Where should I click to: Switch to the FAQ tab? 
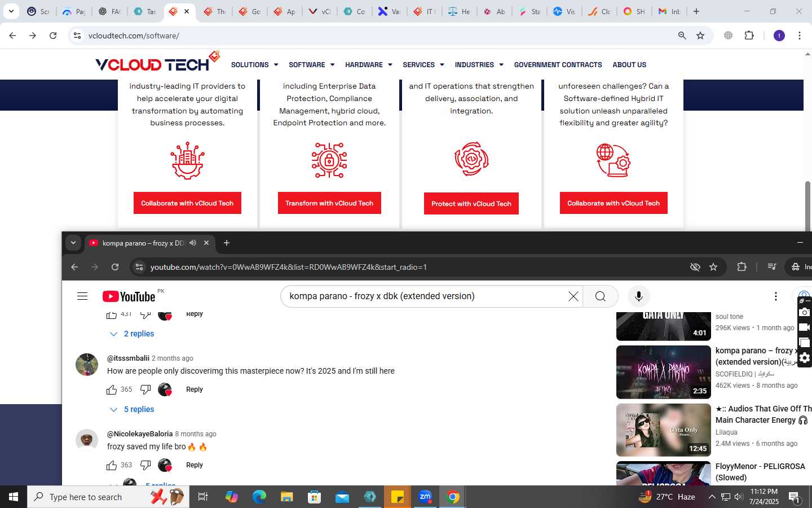(x=109, y=11)
